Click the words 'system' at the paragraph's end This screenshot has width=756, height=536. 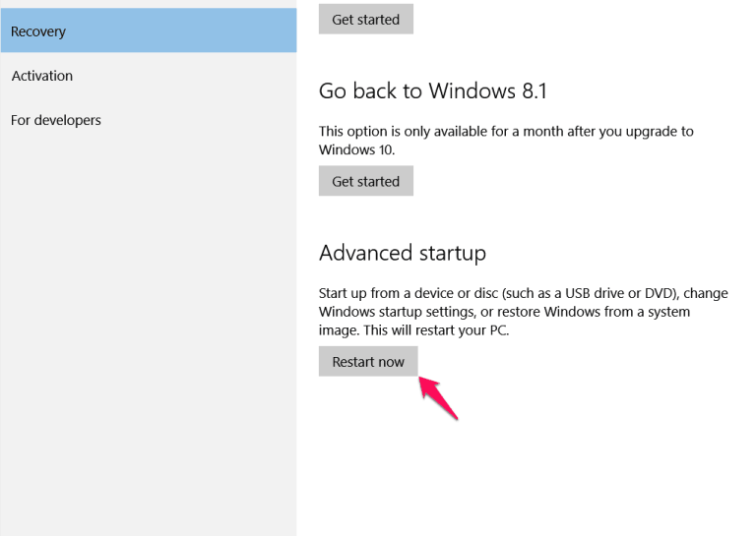(668, 312)
